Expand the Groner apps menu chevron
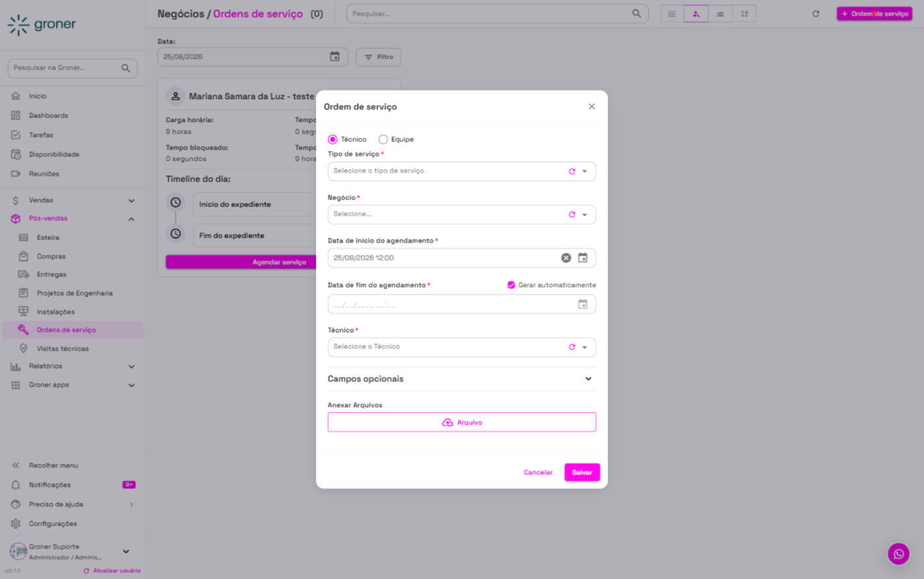 pyautogui.click(x=131, y=385)
